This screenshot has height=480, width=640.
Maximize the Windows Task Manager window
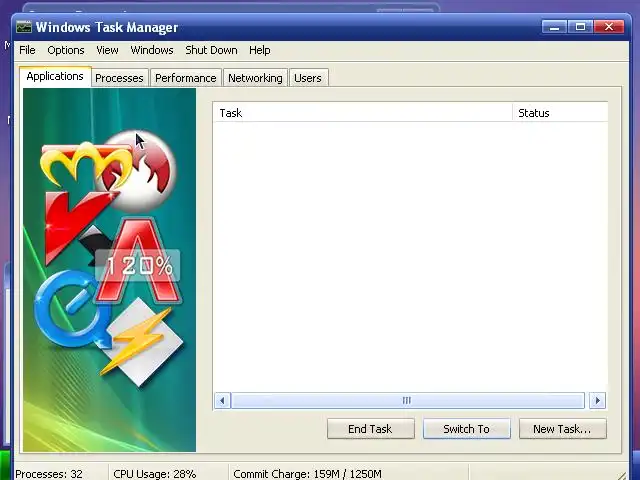(x=580, y=27)
